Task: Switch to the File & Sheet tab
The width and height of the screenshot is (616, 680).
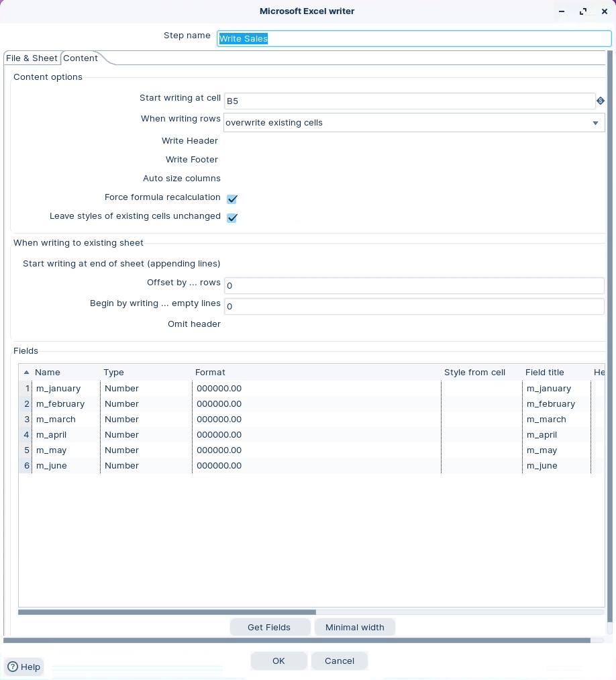Action: point(32,58)
